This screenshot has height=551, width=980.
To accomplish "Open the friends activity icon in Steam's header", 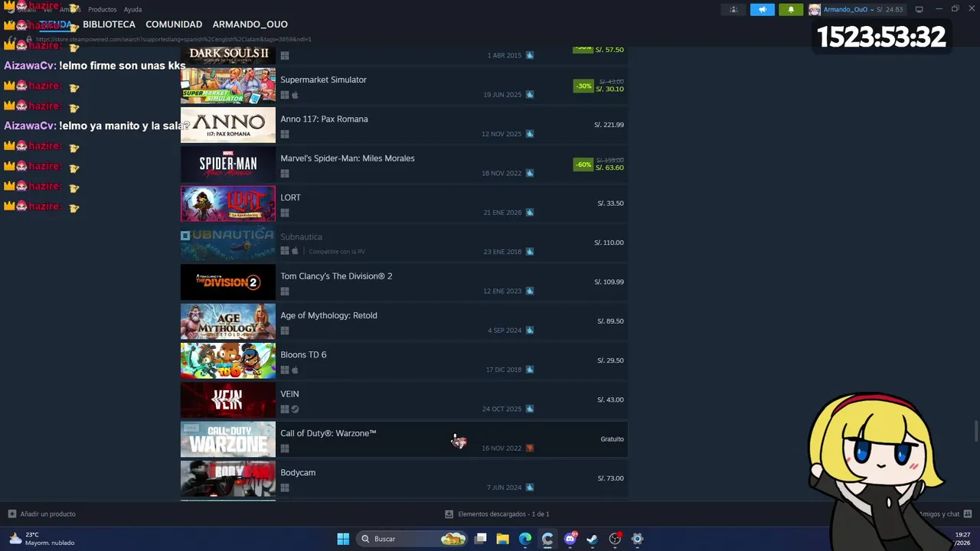I will click(x=733, y=10).
